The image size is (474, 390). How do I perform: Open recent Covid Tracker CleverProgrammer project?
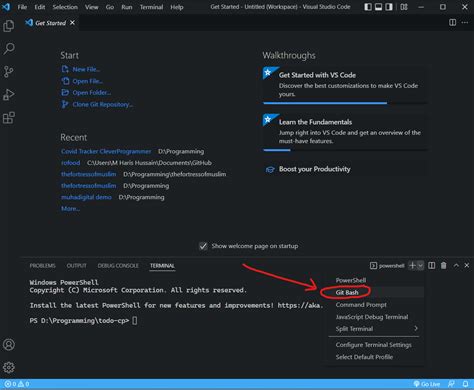click(x=106, y=151)
